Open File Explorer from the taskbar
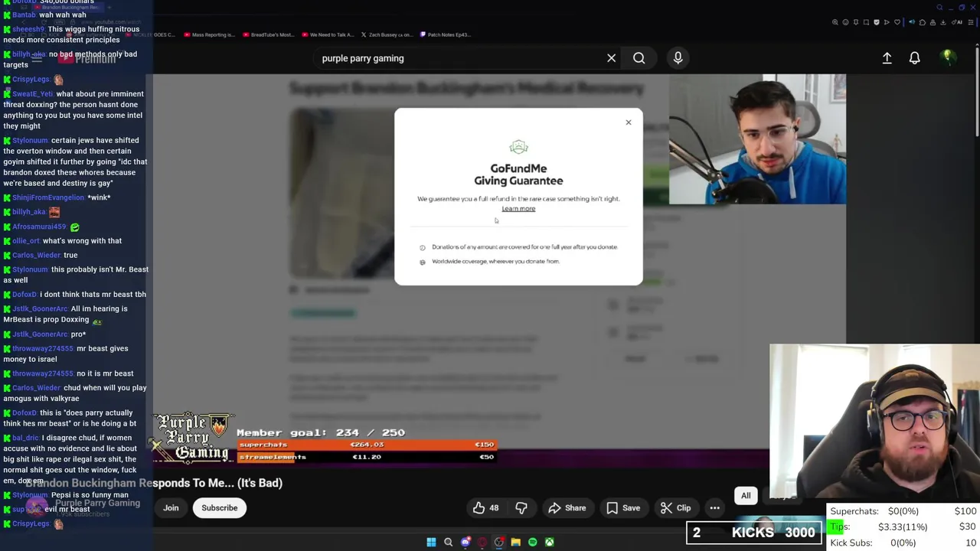 tap(515, 542)
